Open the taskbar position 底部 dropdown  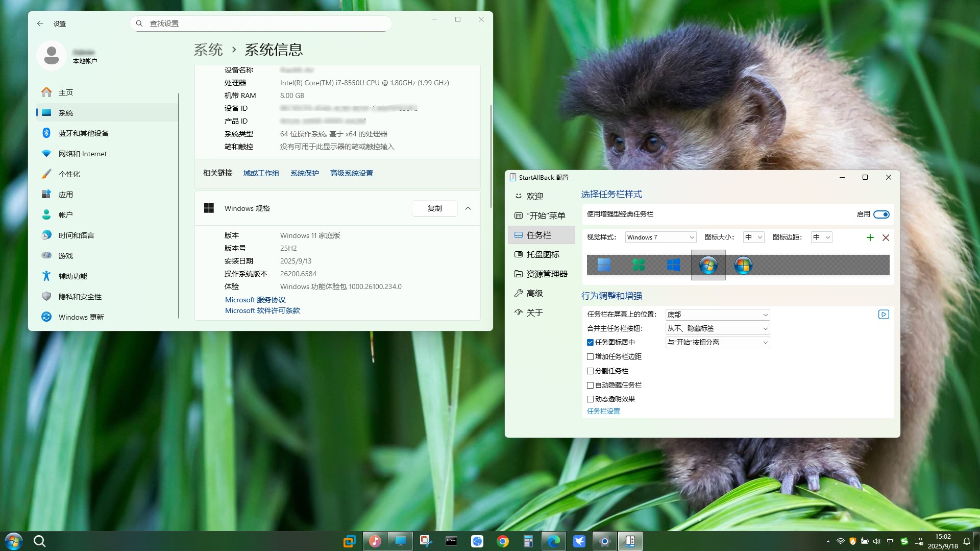tap(718, 315)
